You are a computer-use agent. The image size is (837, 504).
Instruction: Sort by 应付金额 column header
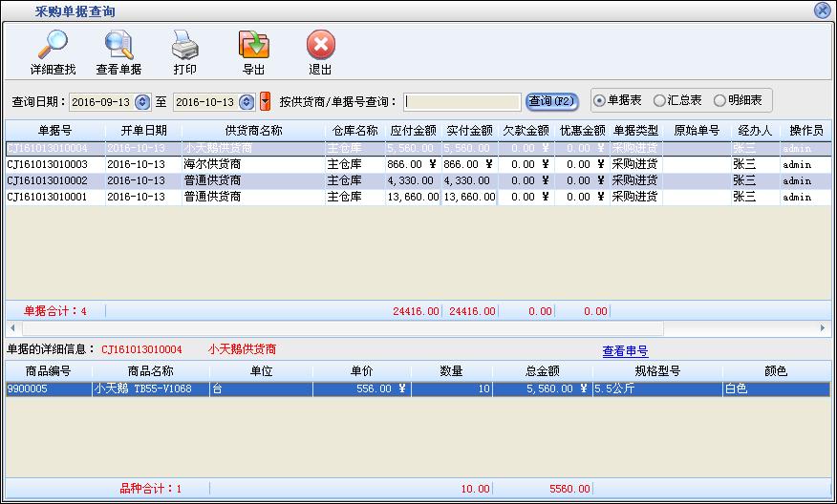(413, 131)
